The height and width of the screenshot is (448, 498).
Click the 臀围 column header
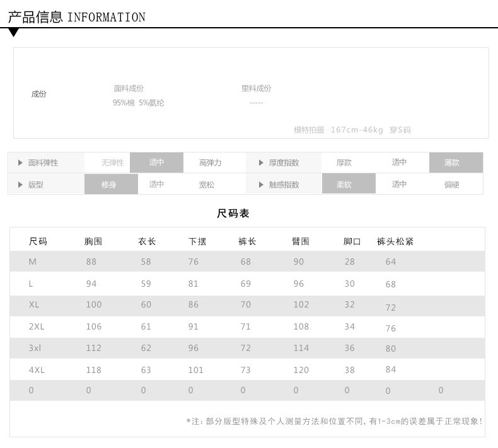coord(301,241)
